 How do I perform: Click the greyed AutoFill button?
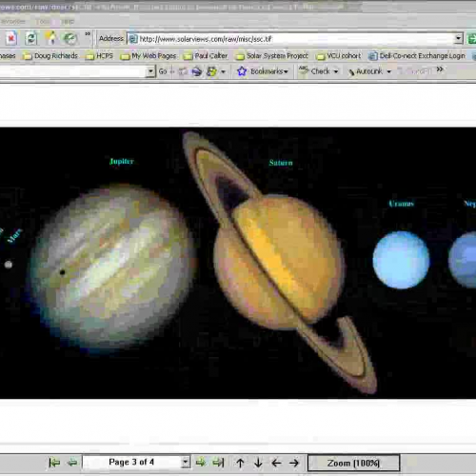(414, 71)
